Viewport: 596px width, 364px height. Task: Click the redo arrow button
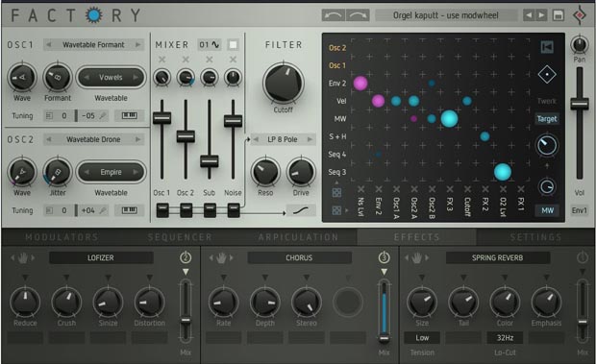click(x=358, y=15)
